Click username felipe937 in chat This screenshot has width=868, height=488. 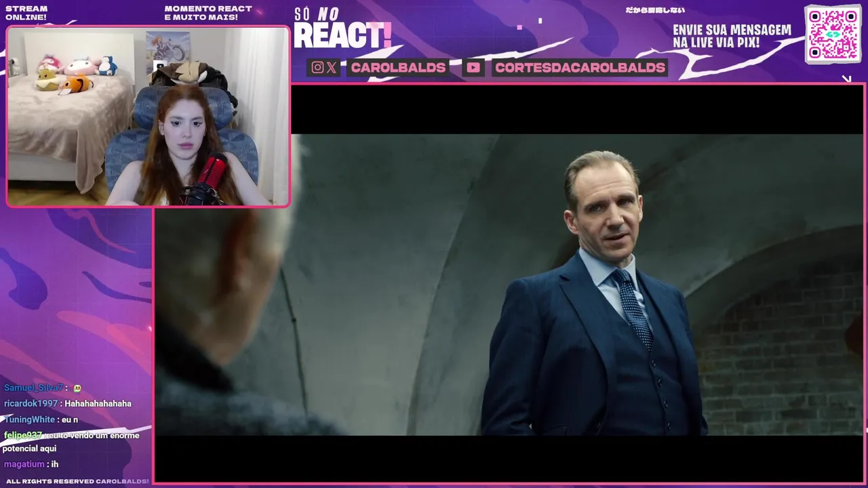tap(22, 435)
